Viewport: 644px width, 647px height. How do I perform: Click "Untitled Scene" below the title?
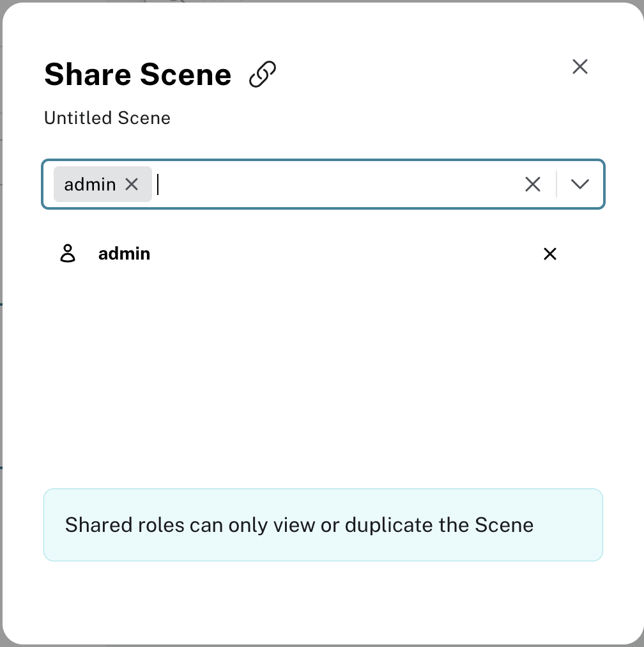(107, 118)
